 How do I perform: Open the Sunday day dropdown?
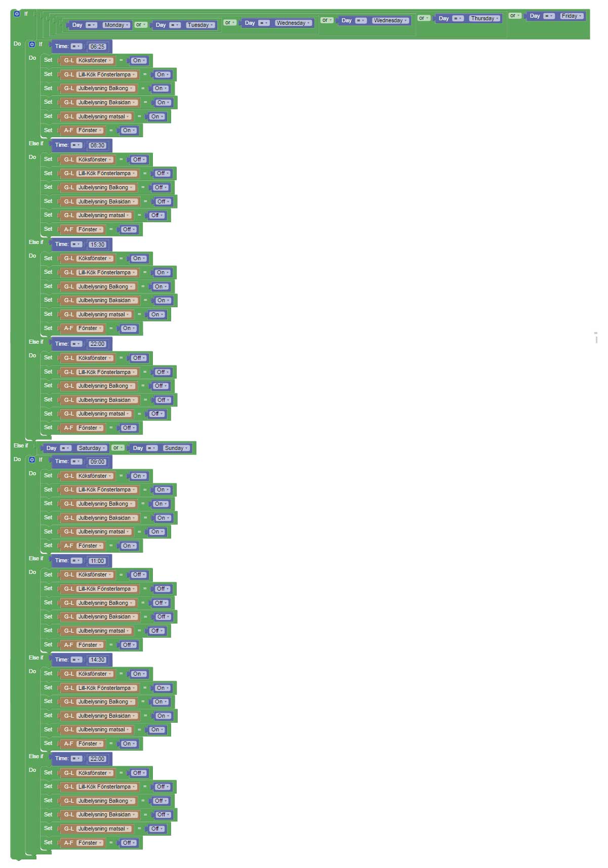(x=176, y=448)
